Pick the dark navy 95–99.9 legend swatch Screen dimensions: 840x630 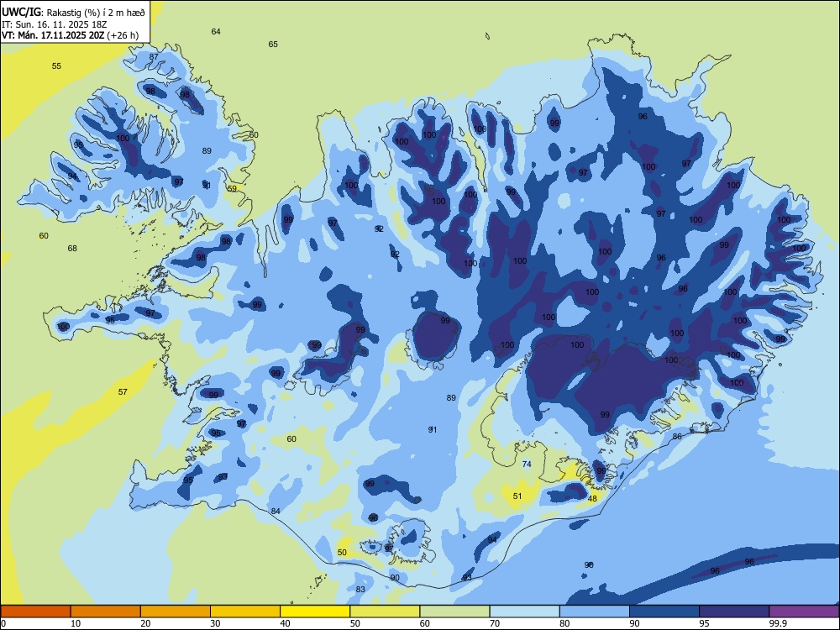tap(734, 612)
